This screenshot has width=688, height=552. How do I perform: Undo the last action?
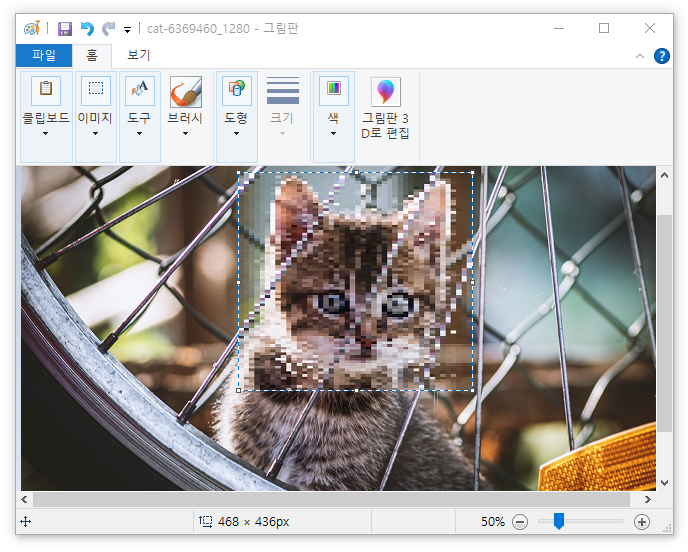(87, 29)
